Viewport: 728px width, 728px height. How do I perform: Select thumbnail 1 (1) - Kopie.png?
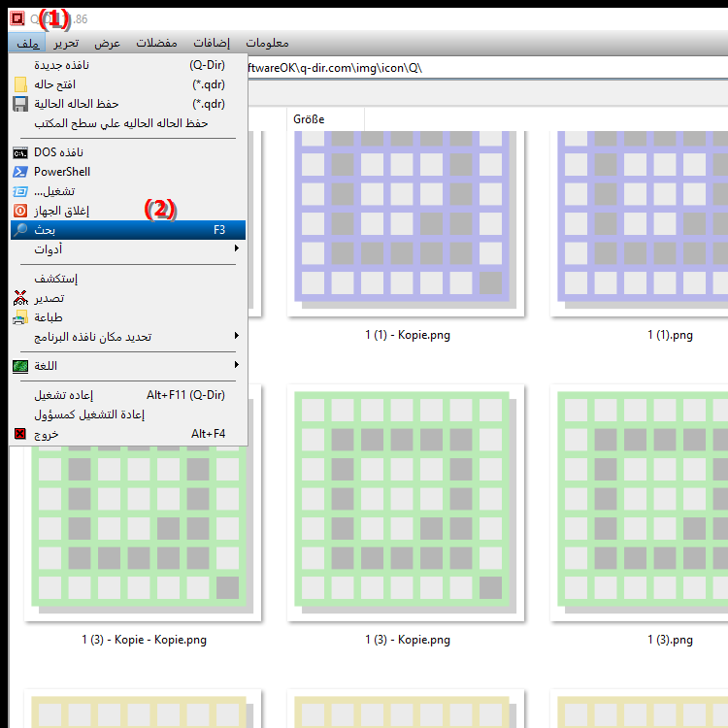coord(406,224)
